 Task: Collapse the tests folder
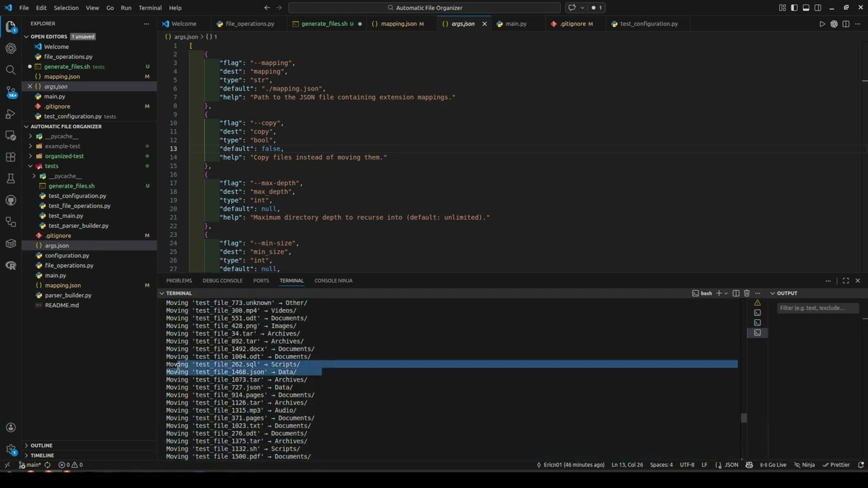point(30,166)
